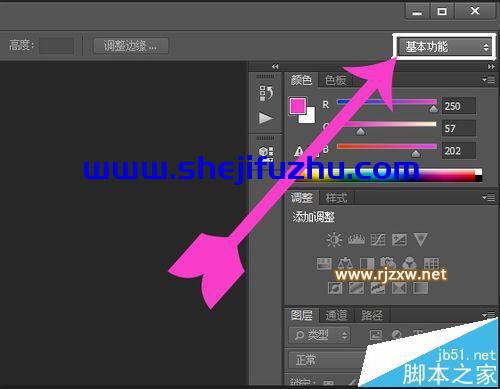Collapse panels with the double-arrow icon
This screenshot has height=389, width=500.
pyautogui.click(x=491, y=67)
